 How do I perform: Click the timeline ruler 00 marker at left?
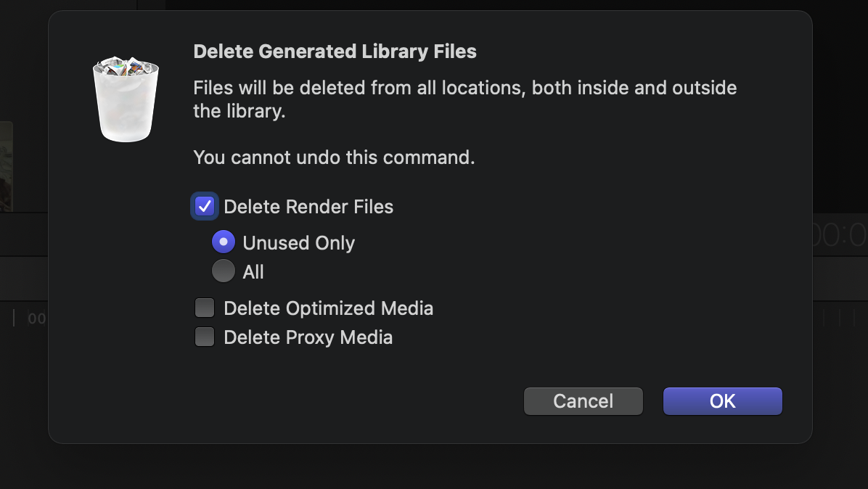tap(36, 319)
